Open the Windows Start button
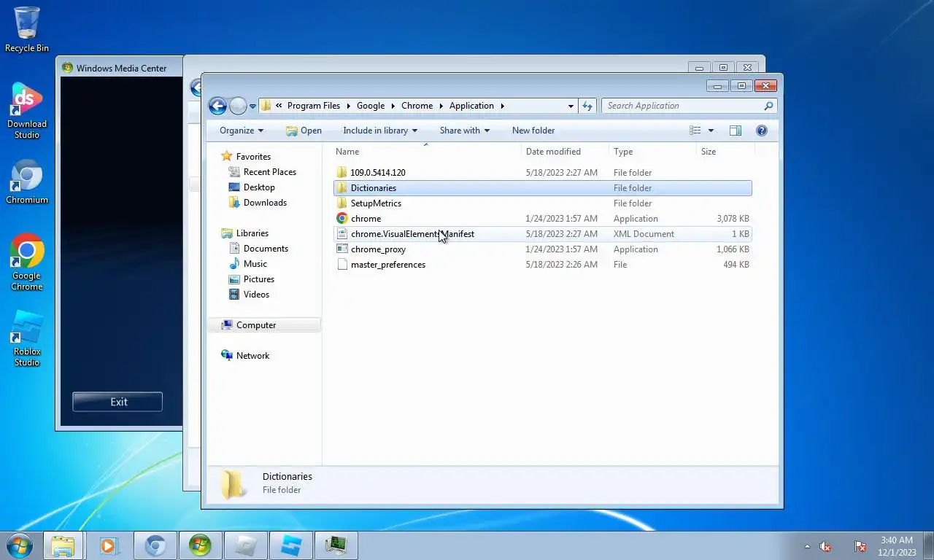 [x=19, y=545]
